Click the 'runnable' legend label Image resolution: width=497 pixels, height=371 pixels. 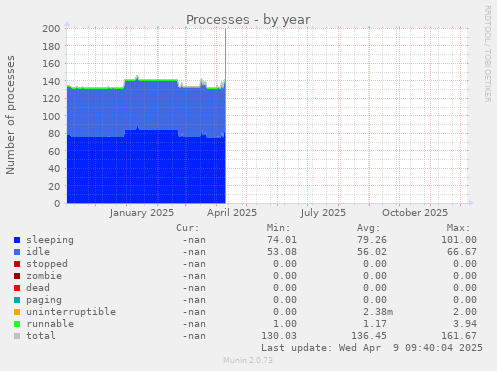click(x=50, y=324)
